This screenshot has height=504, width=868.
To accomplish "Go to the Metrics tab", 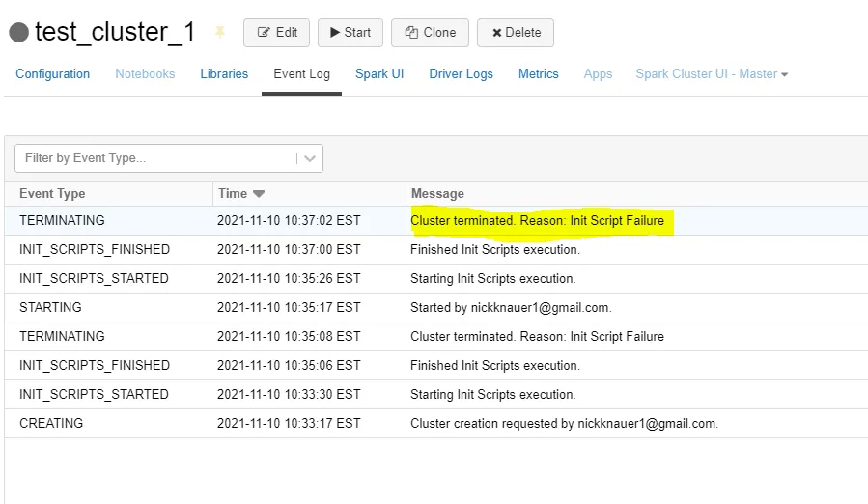I will pos(538,74).
